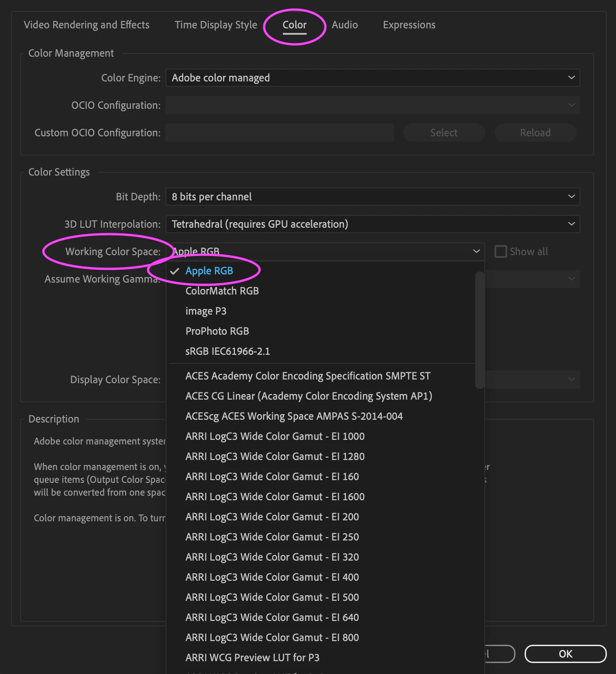Open the Time Display Style tab
This screenshot has height=674, width=616.
216,25
